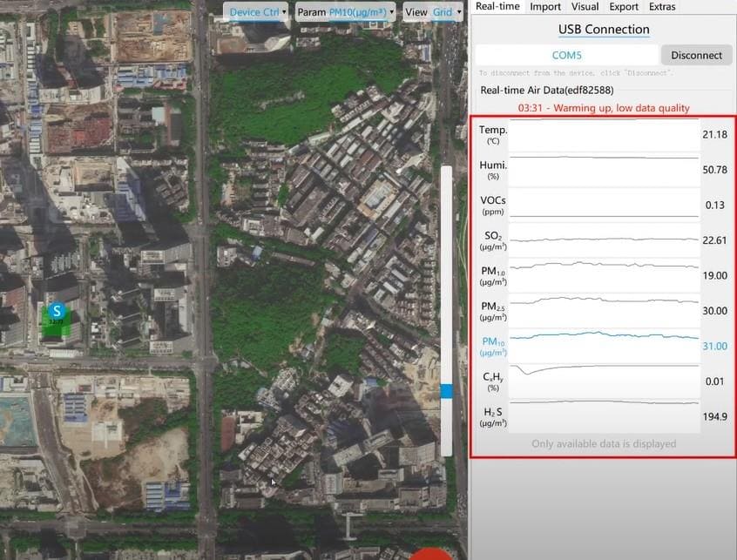Click the USB Connection heading
737x560 pixels.
pos(604,30)
